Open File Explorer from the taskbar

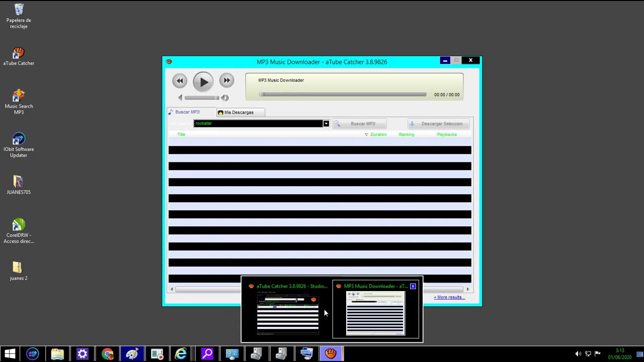point(57,354)
